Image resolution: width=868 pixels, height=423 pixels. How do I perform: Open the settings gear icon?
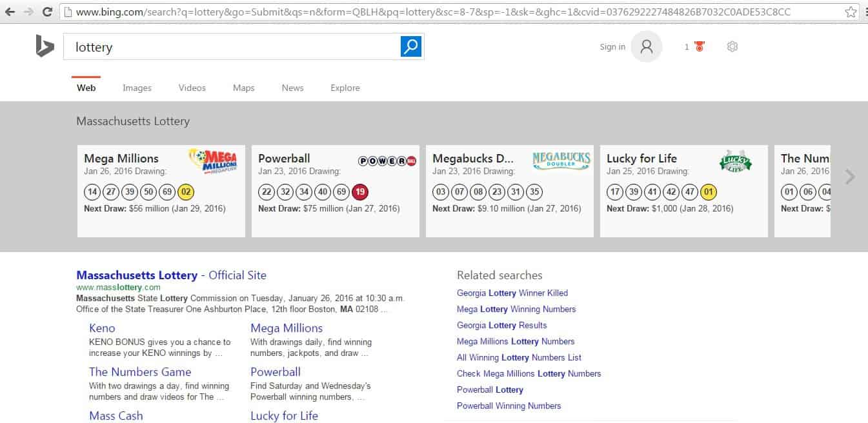point(732,46)
